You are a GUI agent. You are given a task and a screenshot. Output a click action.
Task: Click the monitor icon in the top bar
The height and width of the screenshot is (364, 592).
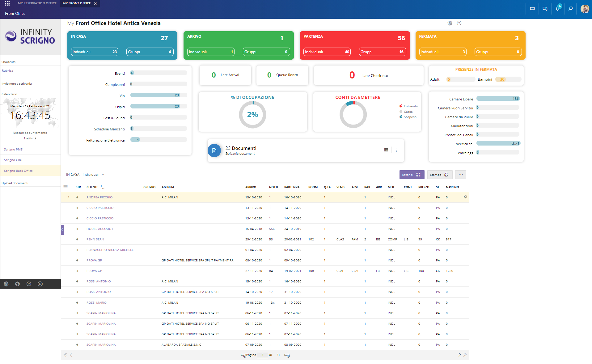click(532, 9)
